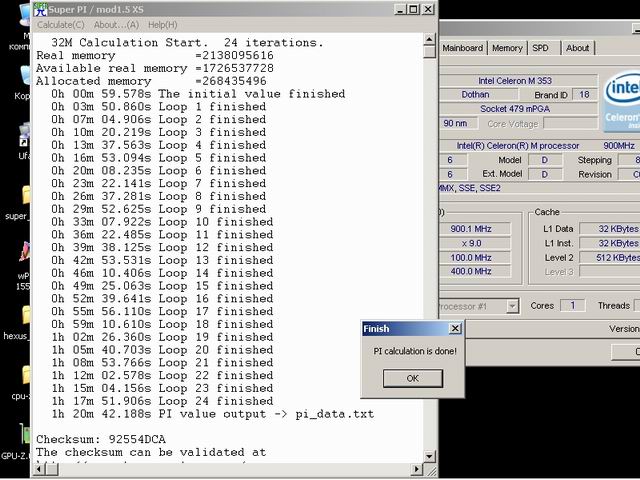This screenshot has height=480, width=640.
Task: Click the initial value finished line
Action: (198, 94)
